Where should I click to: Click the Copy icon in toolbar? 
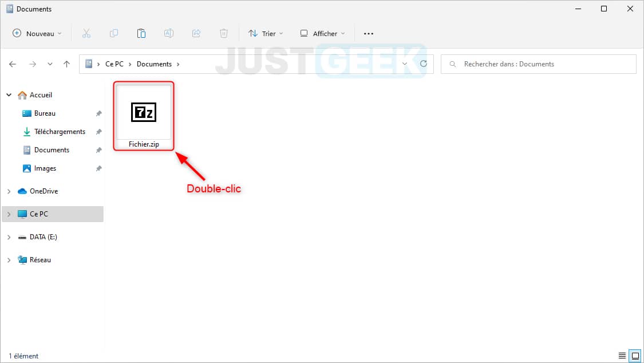(114, 34)
